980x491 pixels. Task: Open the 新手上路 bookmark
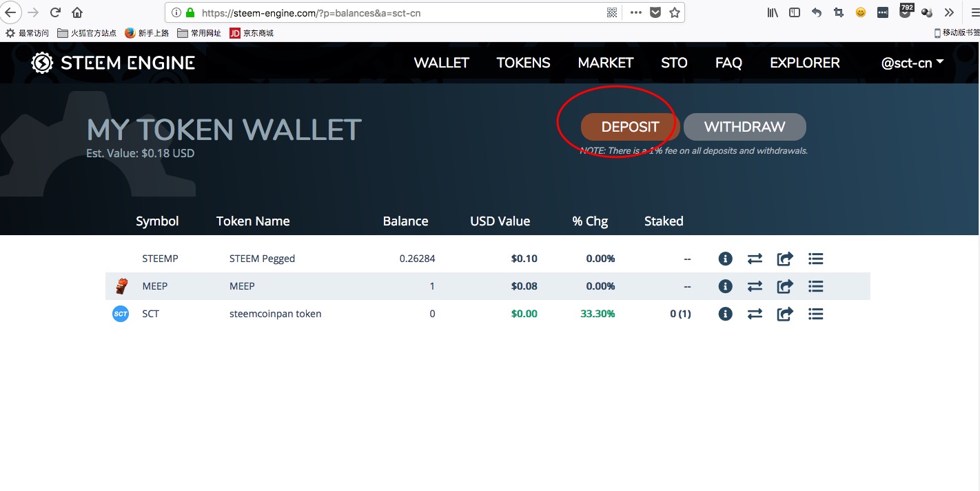click(147, 32)
